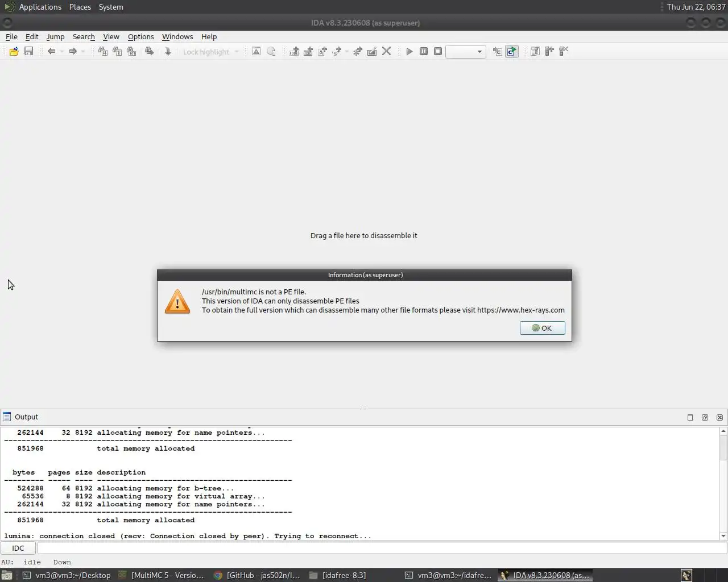Click the Save floppy disk icon

[28, 51]
